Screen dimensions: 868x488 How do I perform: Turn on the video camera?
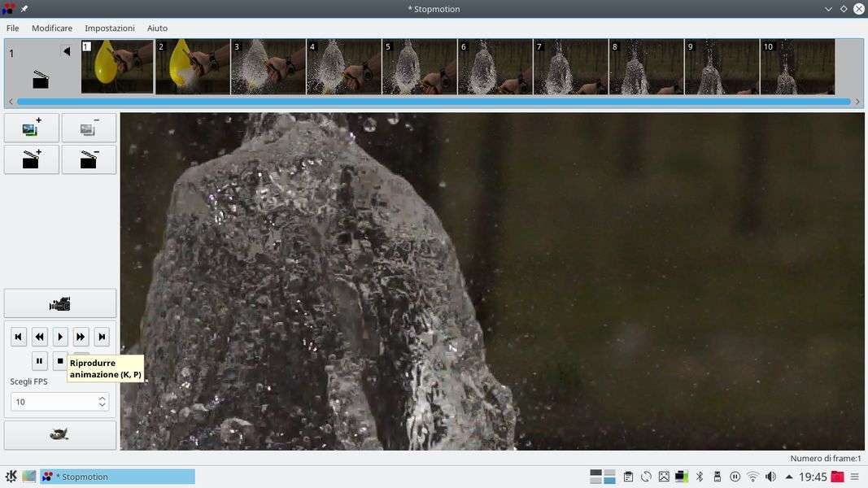(59, 303)
